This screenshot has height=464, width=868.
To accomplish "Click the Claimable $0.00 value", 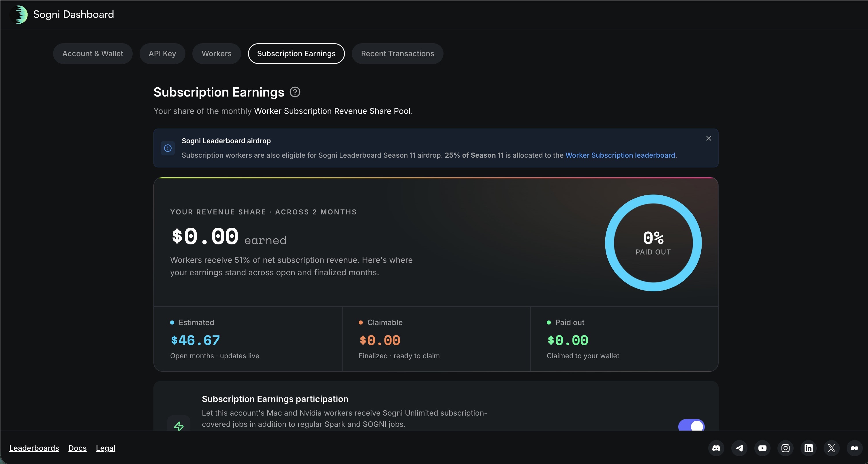I will pyautogui.click(x=380, y=340).
